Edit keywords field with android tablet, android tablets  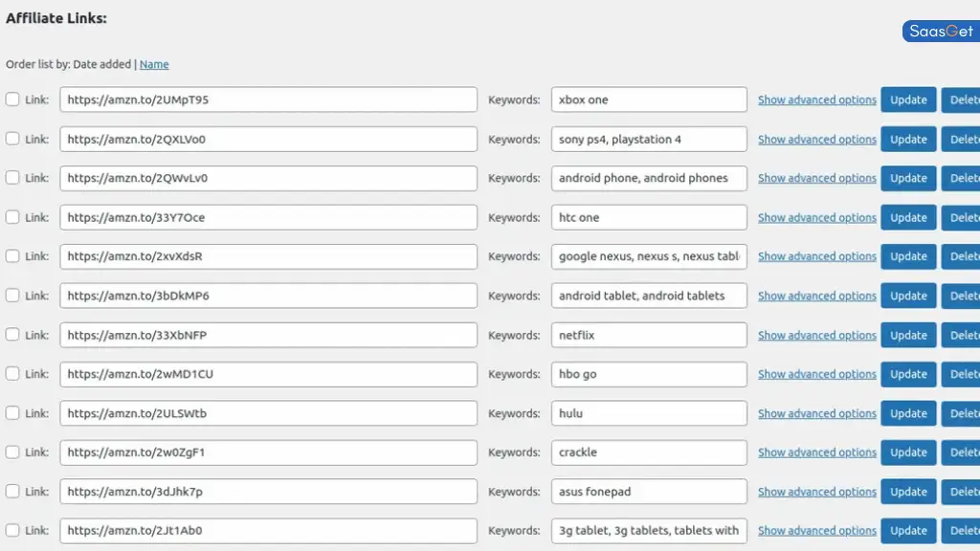click(x=649, y=296)
